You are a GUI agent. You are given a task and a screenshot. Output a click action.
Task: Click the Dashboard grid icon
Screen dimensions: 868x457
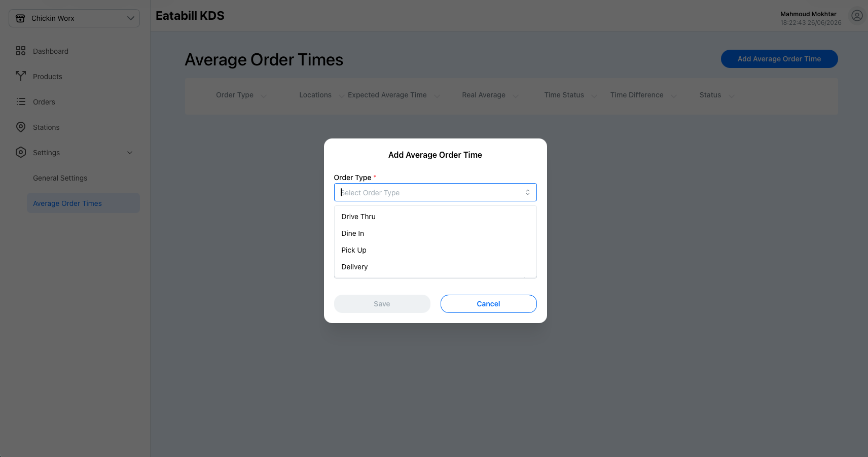click(x=21, y=51)
